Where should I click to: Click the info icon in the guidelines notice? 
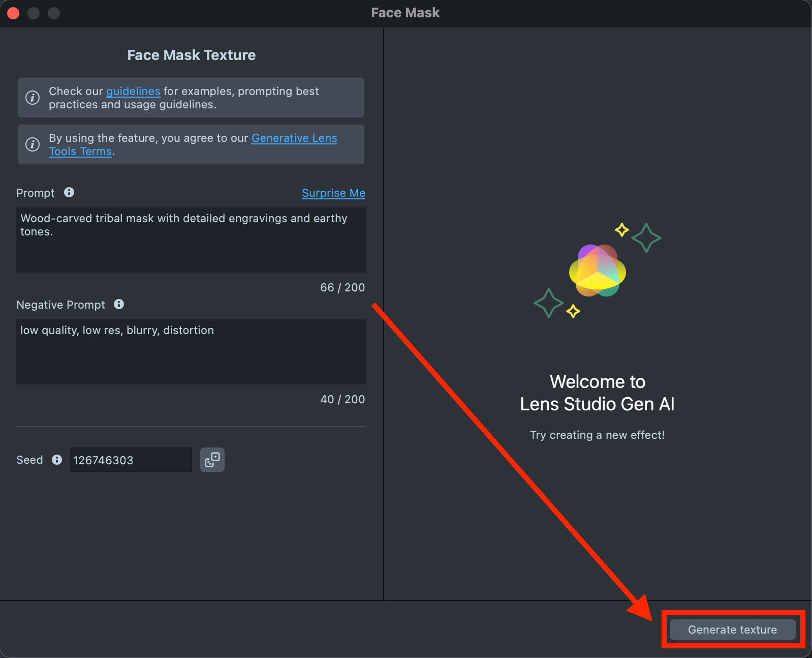click(x=33, y=98)
